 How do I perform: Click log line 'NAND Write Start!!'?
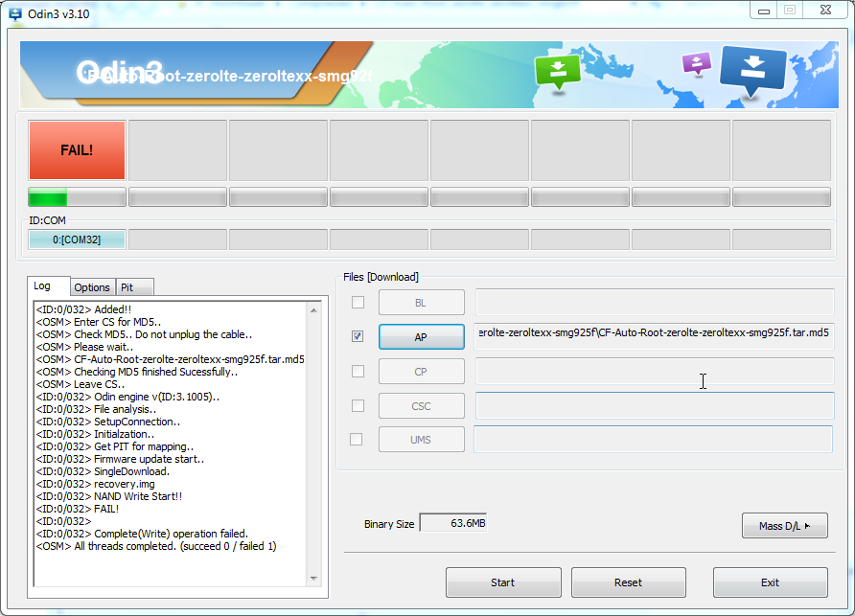(109, 496)
